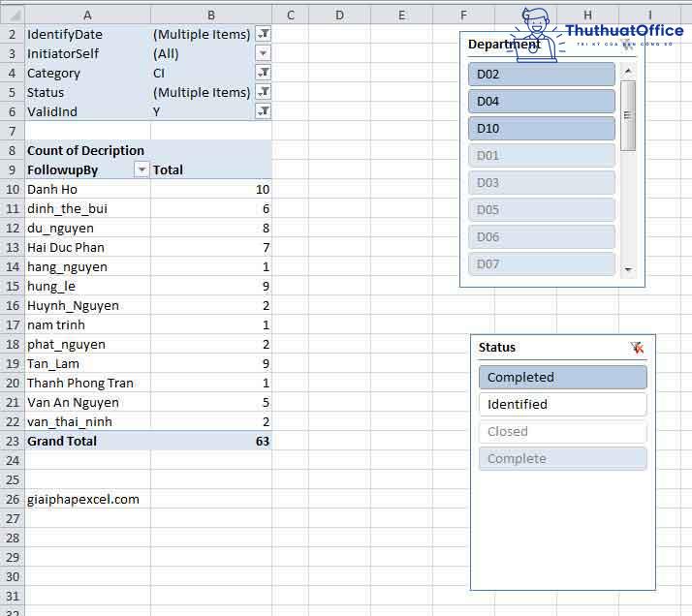The width and height of the screenshot is (692, 616).
Task: Open the InitiatorSelf filter dropdown
Action: pyautogui.click(x=263, y=53)
